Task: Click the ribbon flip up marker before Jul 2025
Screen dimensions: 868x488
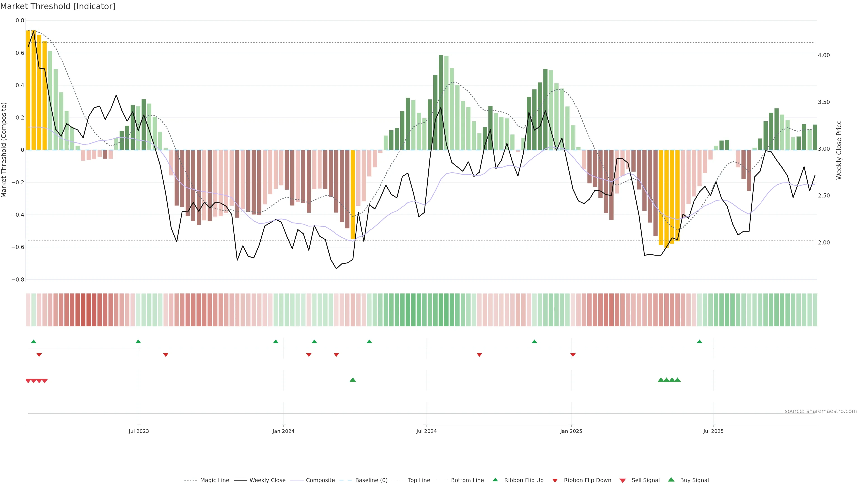Action: point(700,342)
